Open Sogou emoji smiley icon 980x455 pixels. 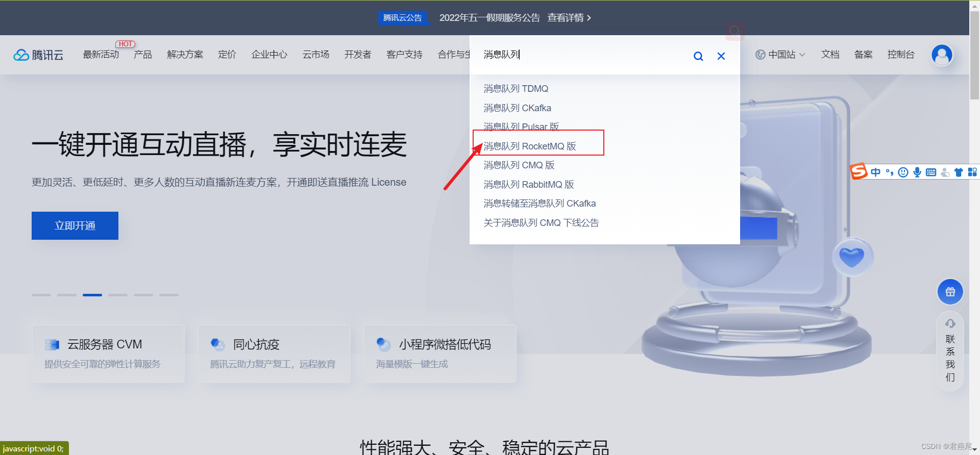pyautogui.click(x=903, y=172)
